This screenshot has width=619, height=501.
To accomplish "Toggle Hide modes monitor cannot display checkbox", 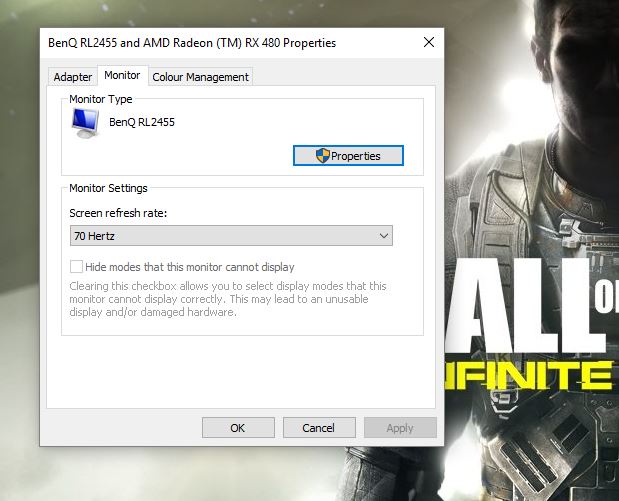I will click(76, 266).
